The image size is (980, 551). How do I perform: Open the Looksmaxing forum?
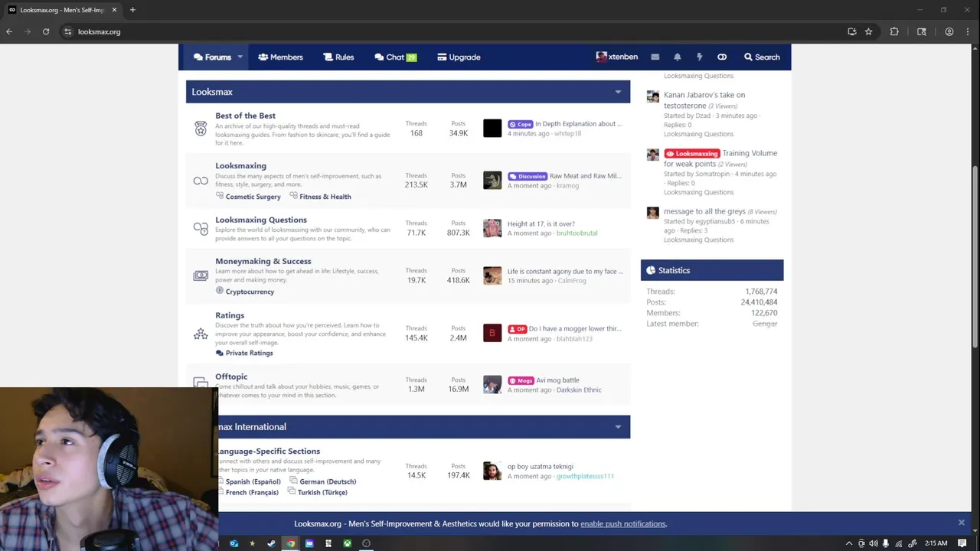point(240,165)
